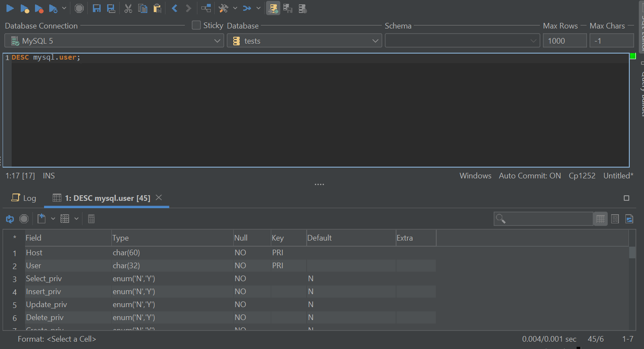644x349 pixels.
Task: Open the export result set icon
Action: [42, 219]
